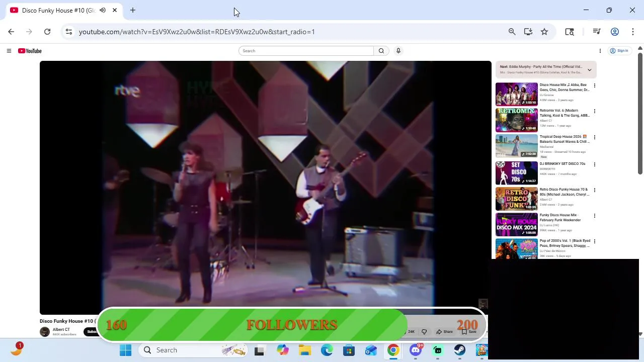Image resolution: width=644 pixels, height=362 pixels.
Task: Reload the YouTube page
Action: (x=47, y=32)
